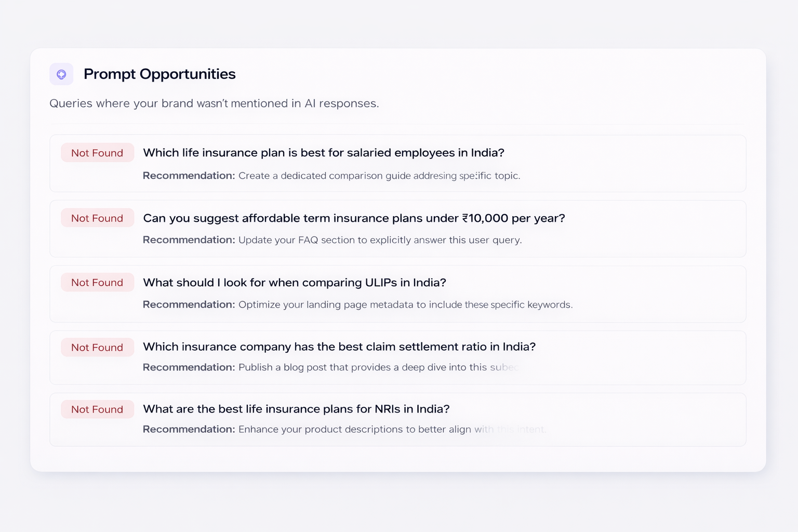
Task: Open the 'comparing ULIPs in India' query
Action: pyautogui.click(x=295, y=283)
